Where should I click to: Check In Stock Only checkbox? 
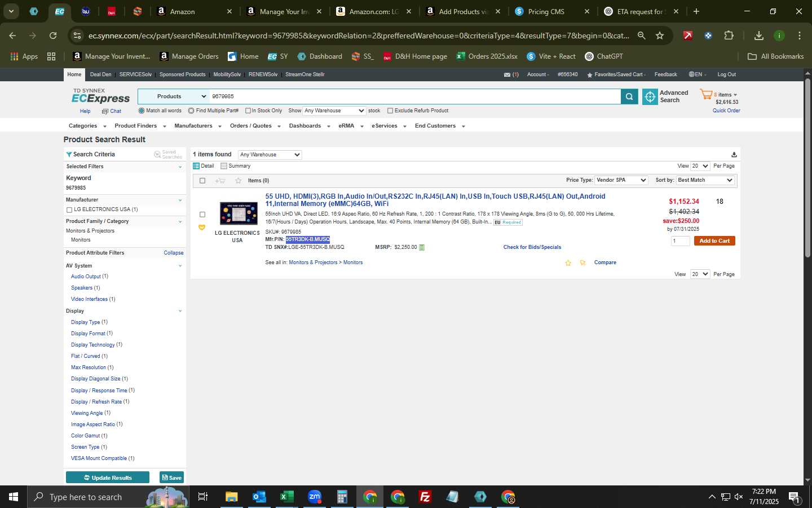pos(248,111)
